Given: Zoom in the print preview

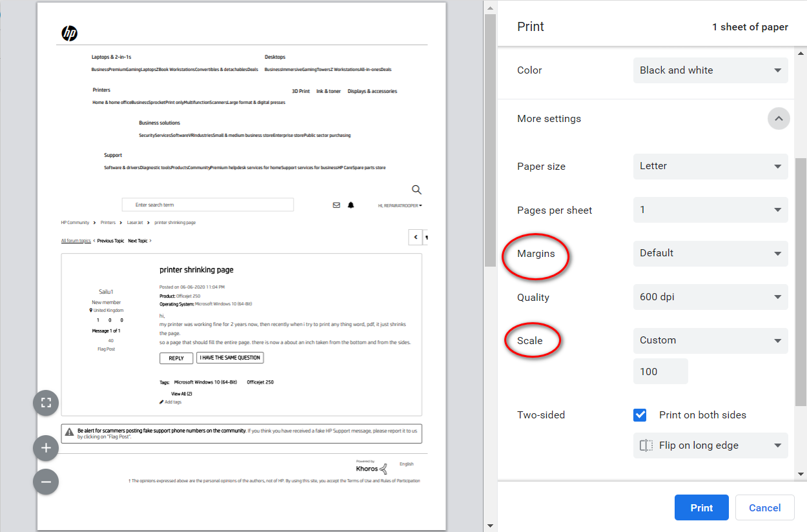Looking at the screenshot, I should coord(46,447).
